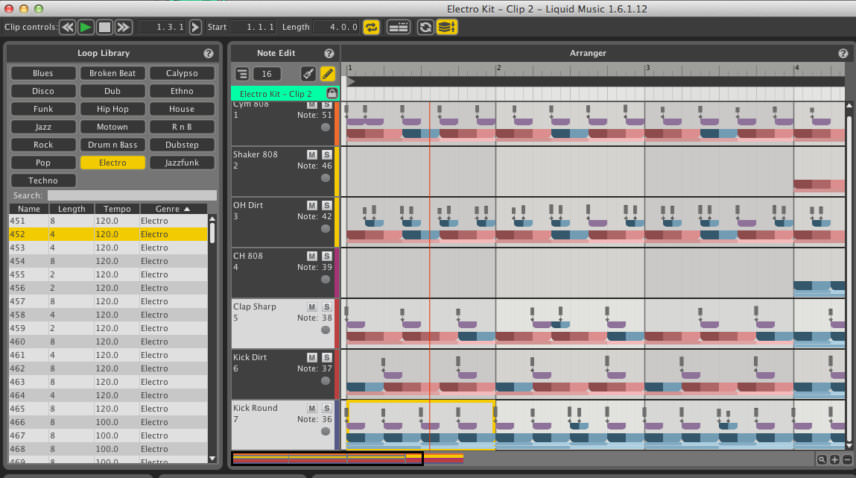Screen dimensions: 856x478
Task: Select loop 453 in the list
Action: pyautogui.click(x=108, y=248)
